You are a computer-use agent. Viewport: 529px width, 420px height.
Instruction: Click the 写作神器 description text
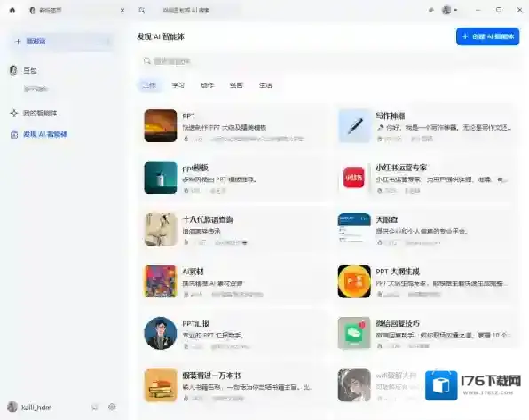click(x=444, y=128)
